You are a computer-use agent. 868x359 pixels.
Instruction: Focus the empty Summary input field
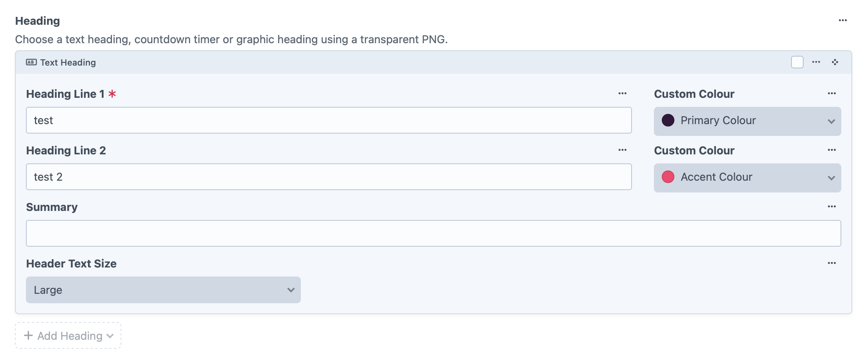(434, 233)
